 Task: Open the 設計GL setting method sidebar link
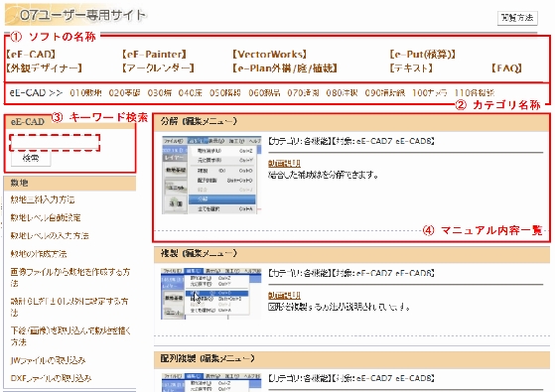69,307
